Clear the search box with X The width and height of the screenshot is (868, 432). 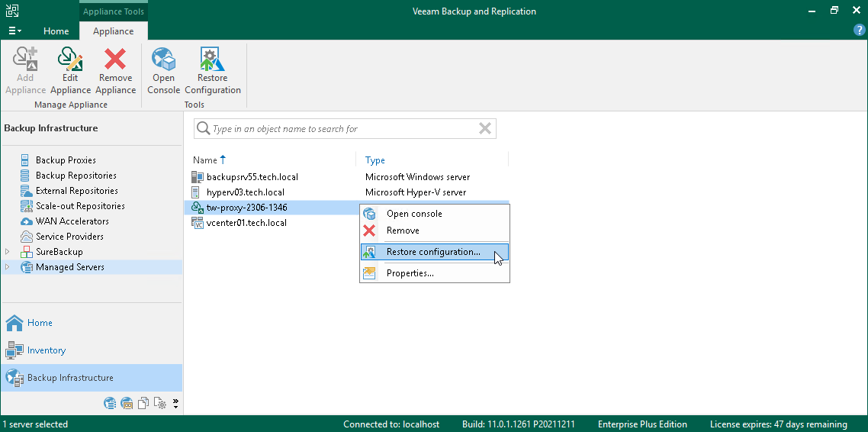pos(485,128)
